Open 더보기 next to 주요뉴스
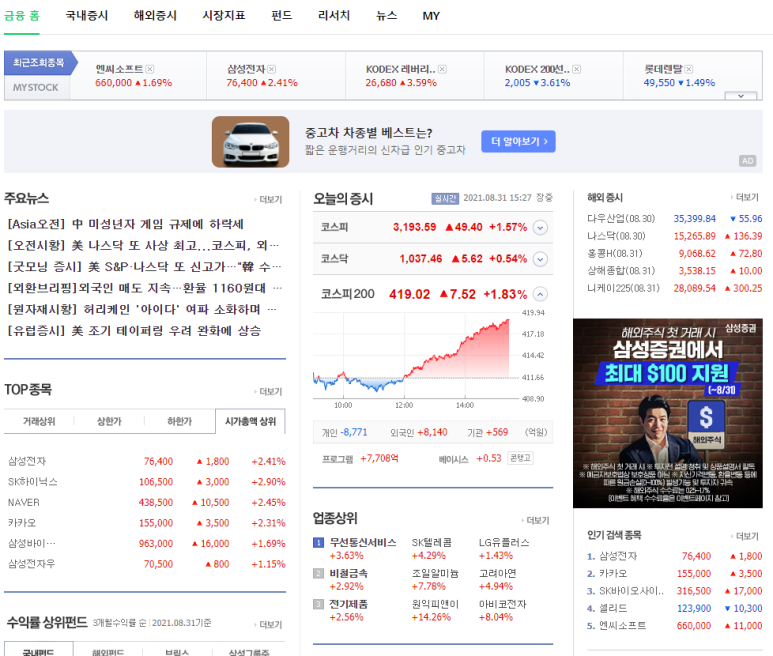 click(269, 200)
